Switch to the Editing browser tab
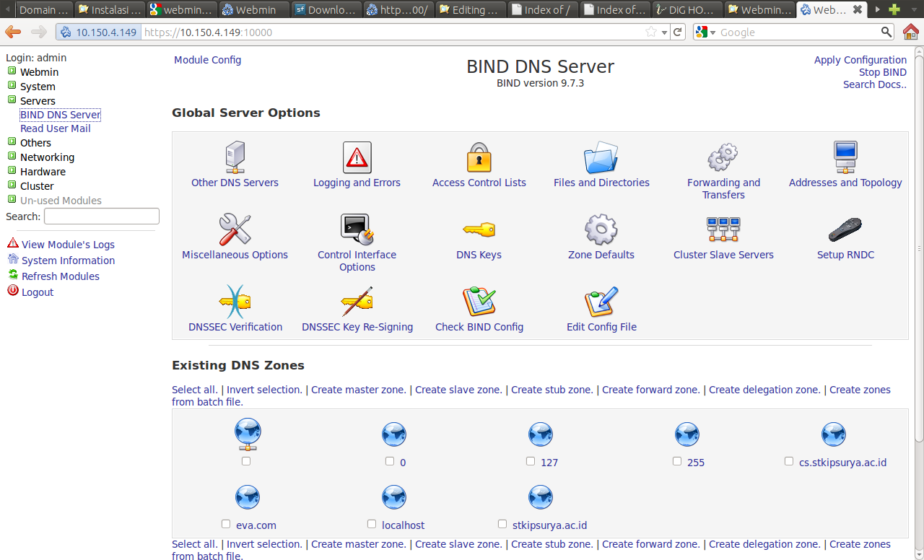The image size is (924, 560). click(x=469, y=10)
